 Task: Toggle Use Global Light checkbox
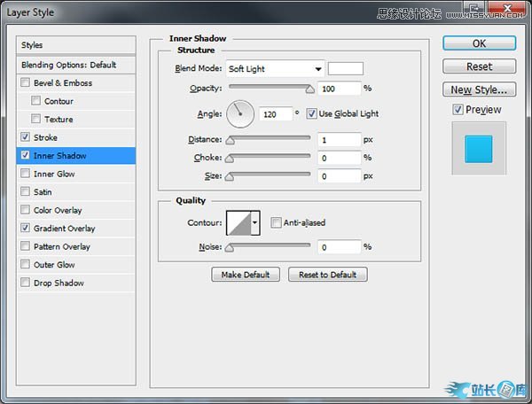[x=311, y=113]
